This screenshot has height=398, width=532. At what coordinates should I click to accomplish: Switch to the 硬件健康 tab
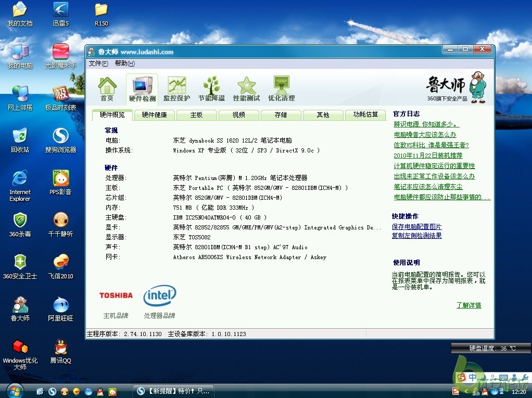point(154,114)
